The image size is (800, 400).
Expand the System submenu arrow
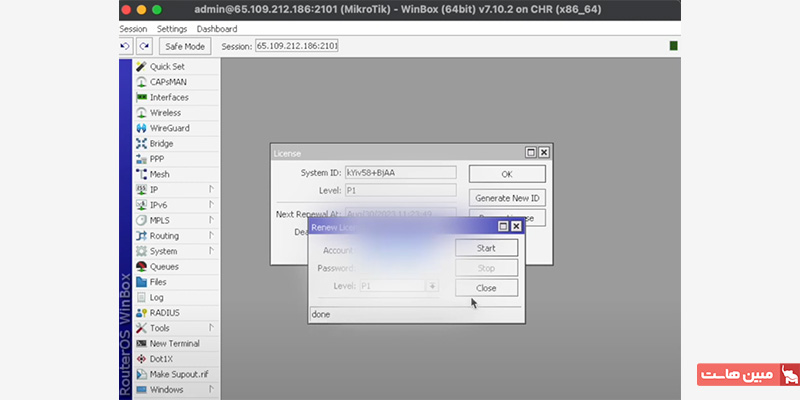[x=211, y=251]
